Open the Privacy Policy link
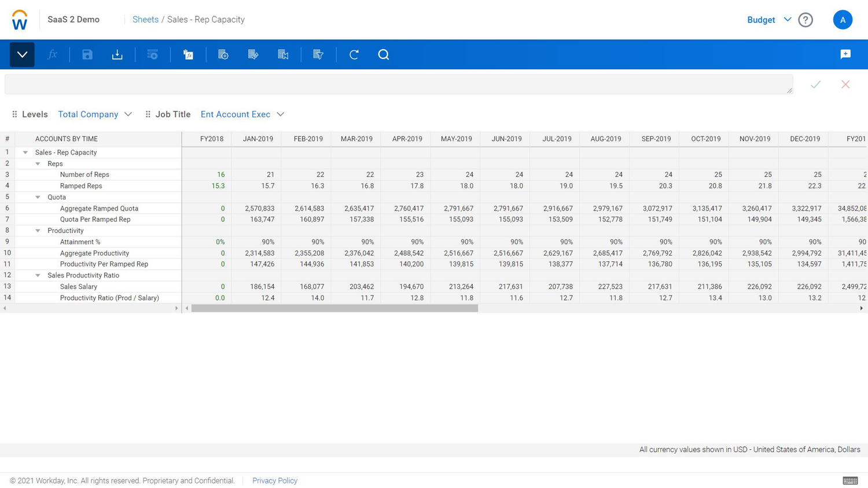The height and width of the screenshot is (488, 868). pyautogui.click(x=274, y=480)
